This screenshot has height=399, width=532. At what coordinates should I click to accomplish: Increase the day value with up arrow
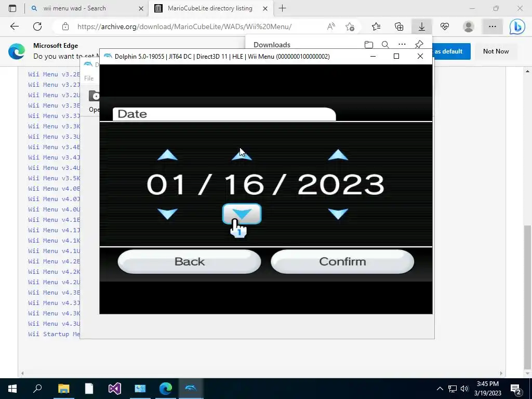click(x=242, y=155)
